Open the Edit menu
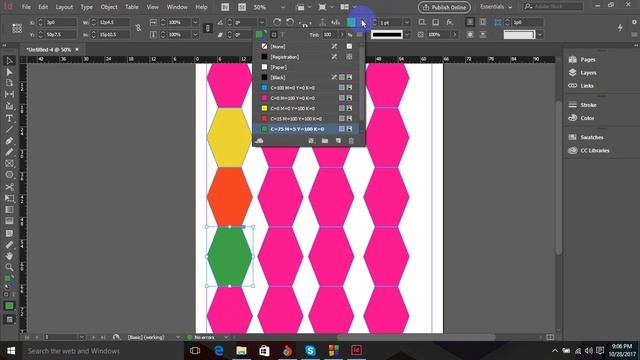The width and height of the screenshot is (640, 360). click(43, 7)
